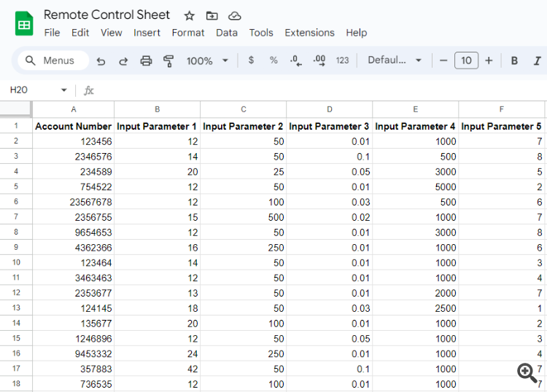Image resolution: width=547 pixels, height=392 pixels.
Task: Click the Google Sheets home icon
Action: [24, 23]
